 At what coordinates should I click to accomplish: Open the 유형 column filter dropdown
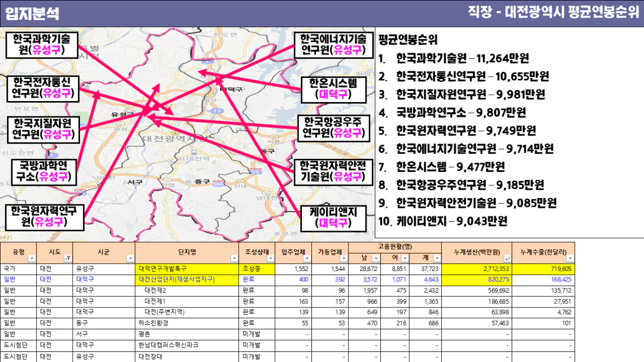(x=31, y=258)
